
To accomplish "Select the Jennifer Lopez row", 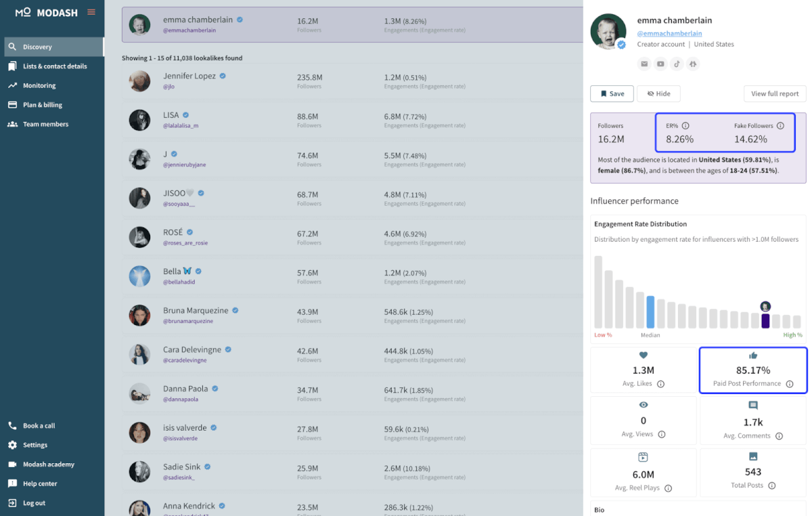I will (x=352, y=81).
